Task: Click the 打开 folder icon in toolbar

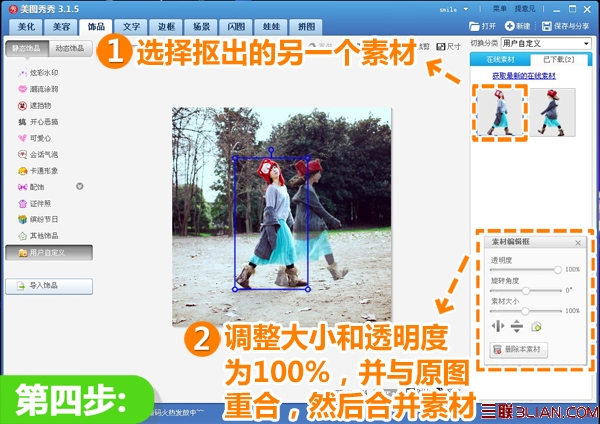Action: click(x=474, y=26)
